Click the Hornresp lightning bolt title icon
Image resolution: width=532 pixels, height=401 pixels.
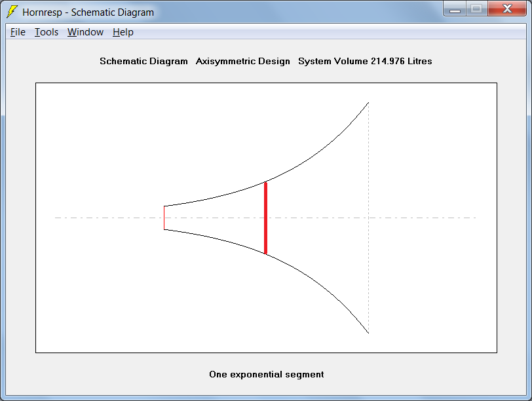[x=12, y=12]
